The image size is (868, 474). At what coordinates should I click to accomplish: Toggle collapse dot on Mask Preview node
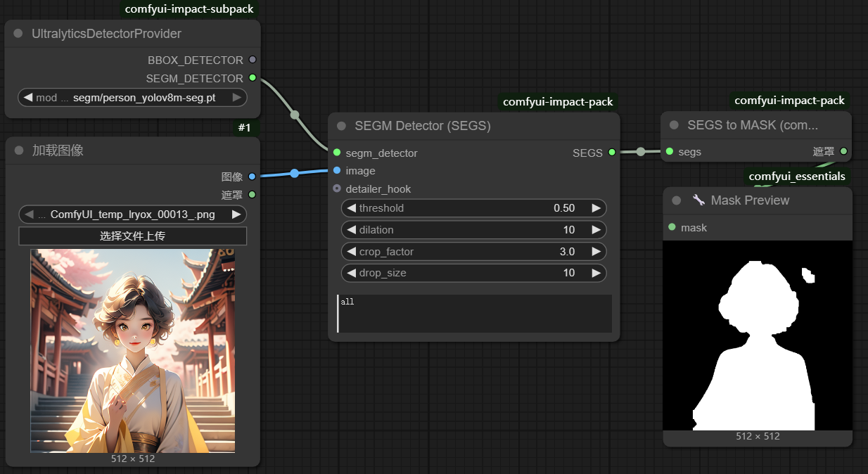click(677, 200)
